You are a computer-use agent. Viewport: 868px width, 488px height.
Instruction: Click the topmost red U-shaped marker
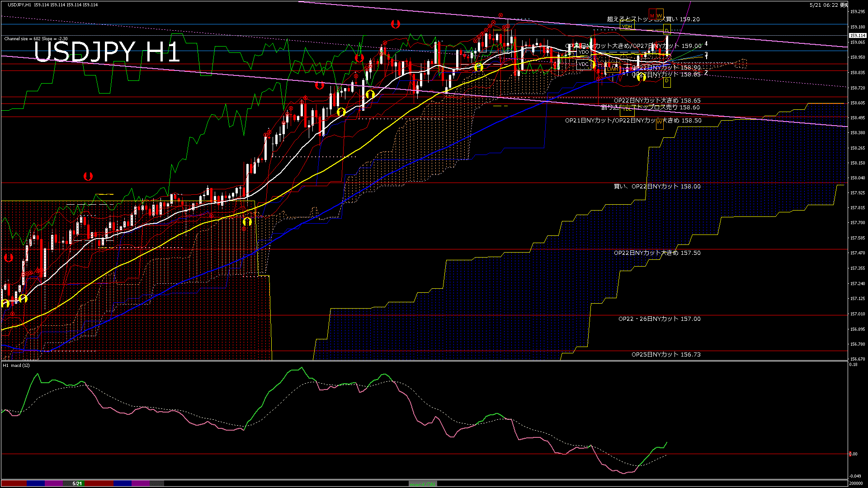pos(396,24)
